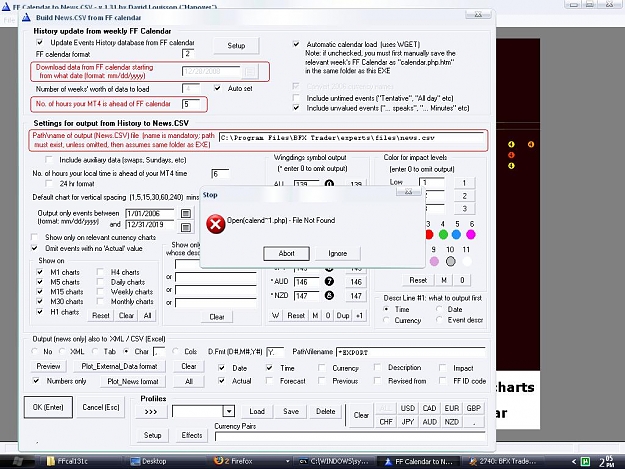The image size is (625, 469).
Task: Disable Auto set for weeks to load
Action: click(217, 88)
